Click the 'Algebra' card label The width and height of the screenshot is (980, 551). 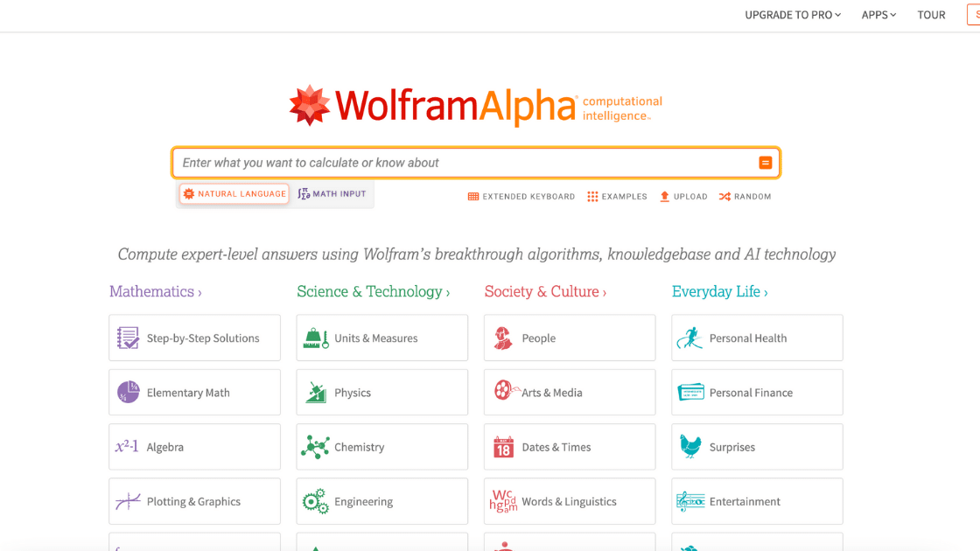tap(165, 447)
